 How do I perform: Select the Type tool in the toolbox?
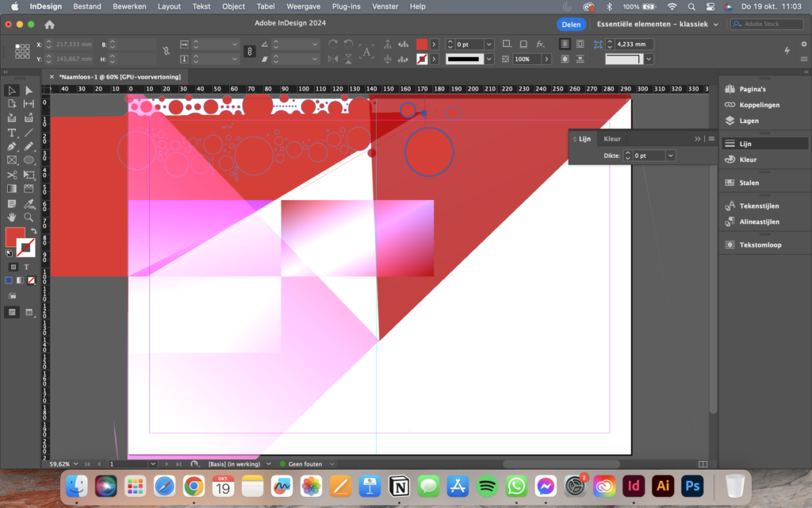coord(11,133)
